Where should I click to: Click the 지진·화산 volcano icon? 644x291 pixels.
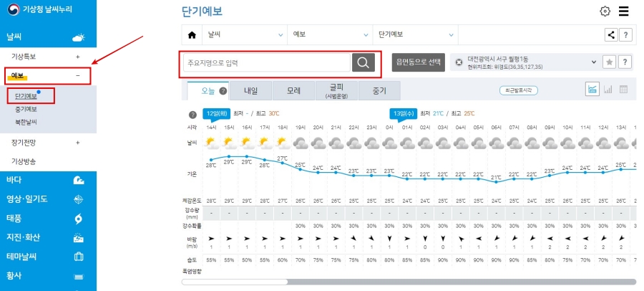(79, 237)
